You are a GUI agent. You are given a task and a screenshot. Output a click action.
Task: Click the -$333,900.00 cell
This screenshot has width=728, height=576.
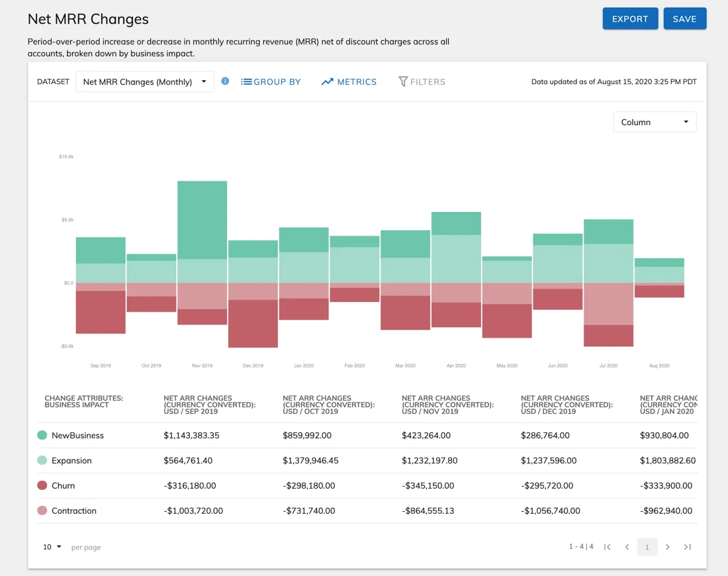click(x=666, y=485)
